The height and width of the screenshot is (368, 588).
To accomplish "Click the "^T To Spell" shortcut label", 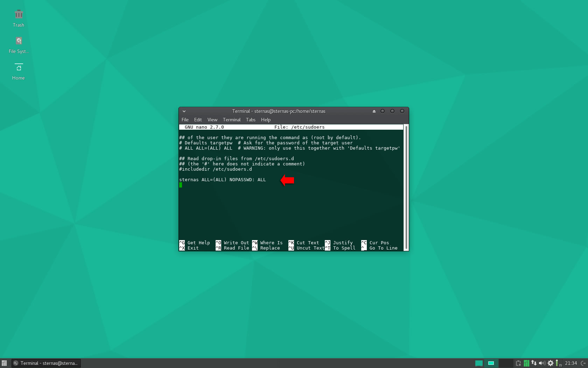I will click(x=340, y=248).
